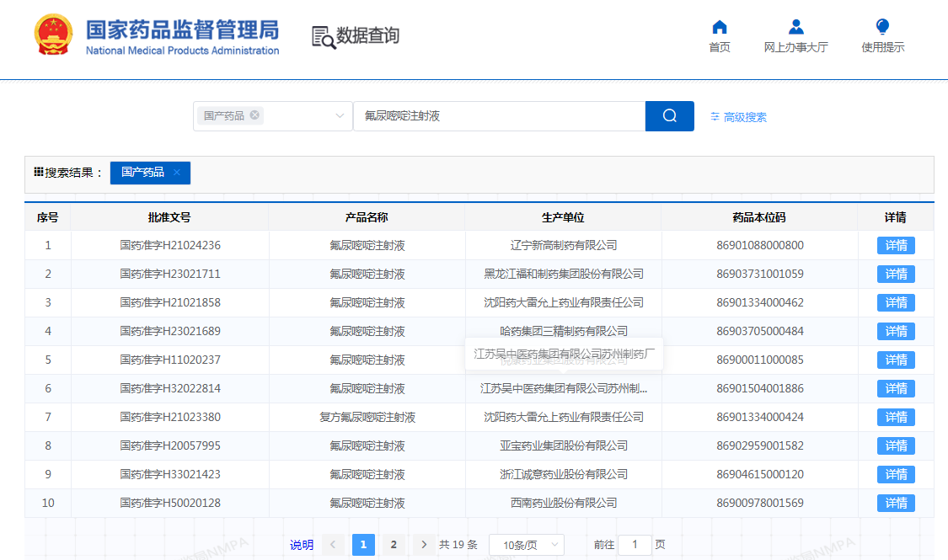Viewport: 948px width, 560px height.
Task: View 详情 for 西南药业股份有限公司
Action: pos(895,504)
